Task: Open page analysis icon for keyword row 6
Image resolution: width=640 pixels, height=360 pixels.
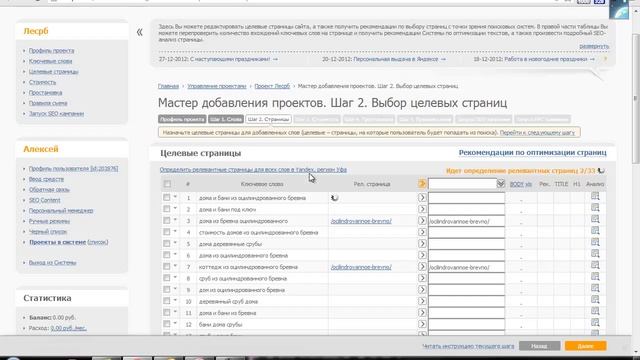Action: point(595,253)
